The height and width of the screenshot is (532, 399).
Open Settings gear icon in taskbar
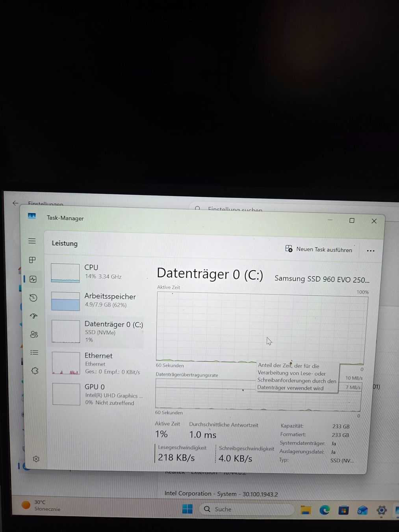point(381,511)
